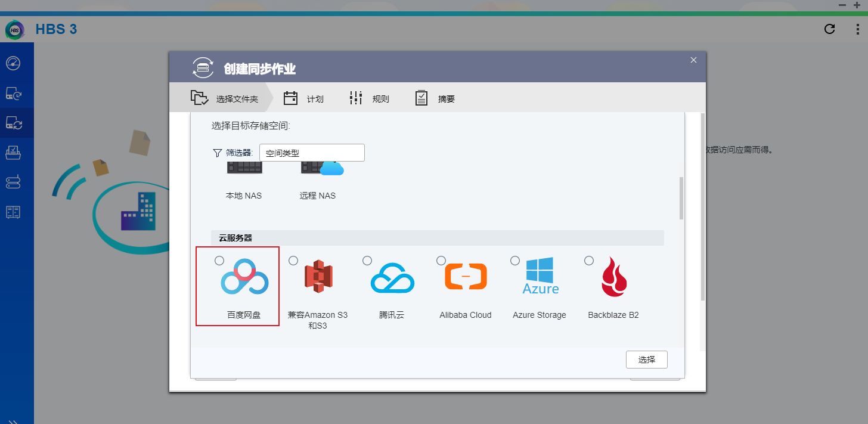This screenshot has width=868, height=424.
Task: Click the Azure Storage Windows icon
Action: (x=540, y=276)
